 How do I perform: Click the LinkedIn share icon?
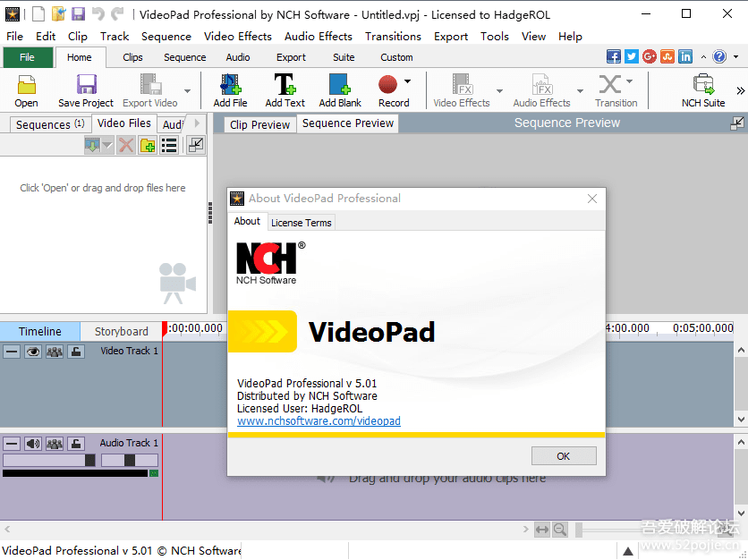(685, 56)
